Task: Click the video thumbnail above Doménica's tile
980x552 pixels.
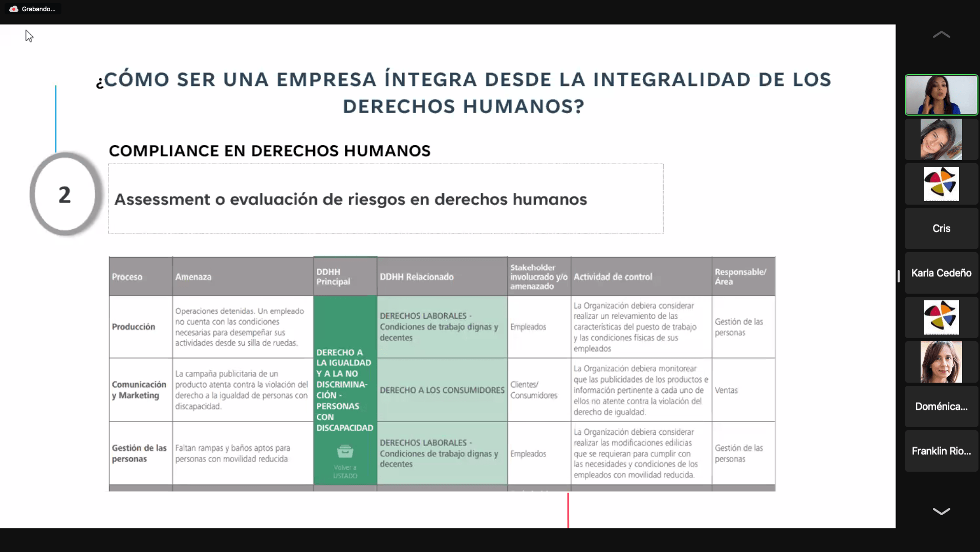Action: click(x=941, y=362)
